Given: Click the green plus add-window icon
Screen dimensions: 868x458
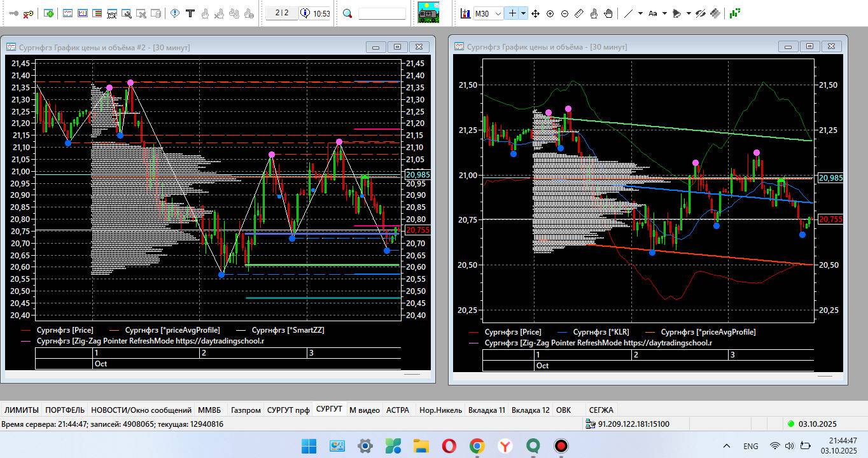Looking at the screenshot, I should [x=49, y=13].
